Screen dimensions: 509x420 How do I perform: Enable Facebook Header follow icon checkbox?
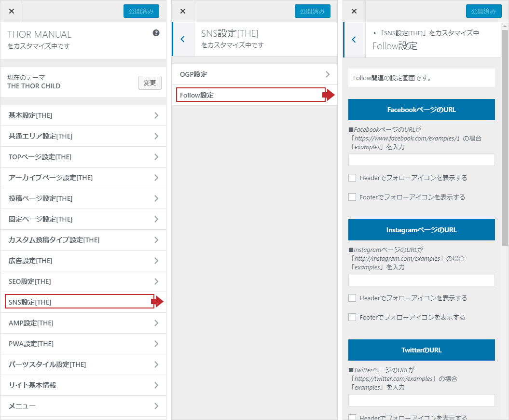352,178
